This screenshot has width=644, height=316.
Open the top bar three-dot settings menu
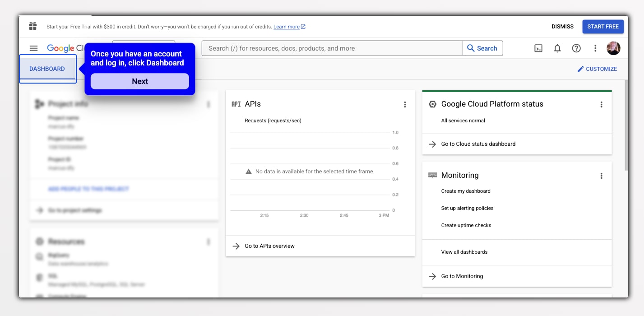pyautogui.click(x=595, y=48)
